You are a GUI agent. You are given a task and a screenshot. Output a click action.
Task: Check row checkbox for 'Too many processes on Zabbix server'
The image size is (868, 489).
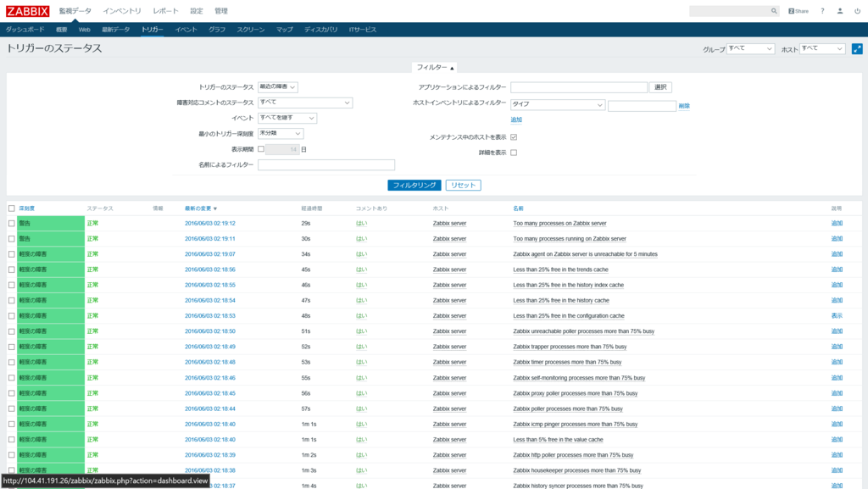pyautogui.click(x=12, y=224)
